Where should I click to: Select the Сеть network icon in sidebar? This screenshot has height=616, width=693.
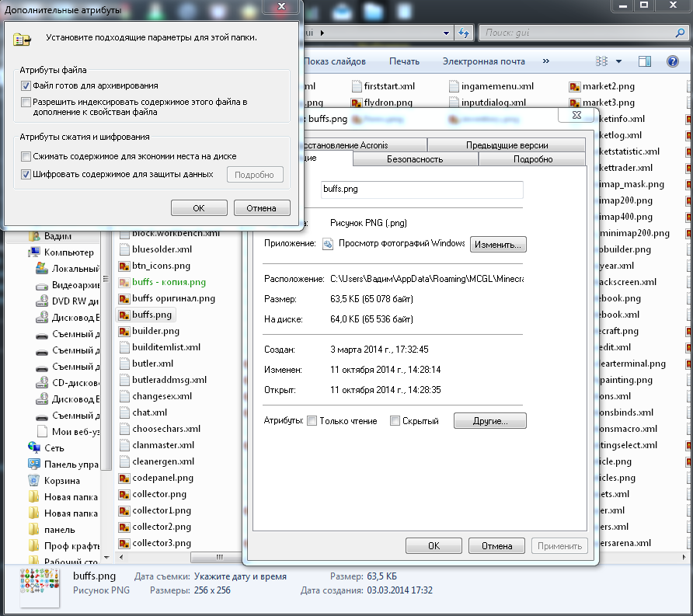coord(34,447)
